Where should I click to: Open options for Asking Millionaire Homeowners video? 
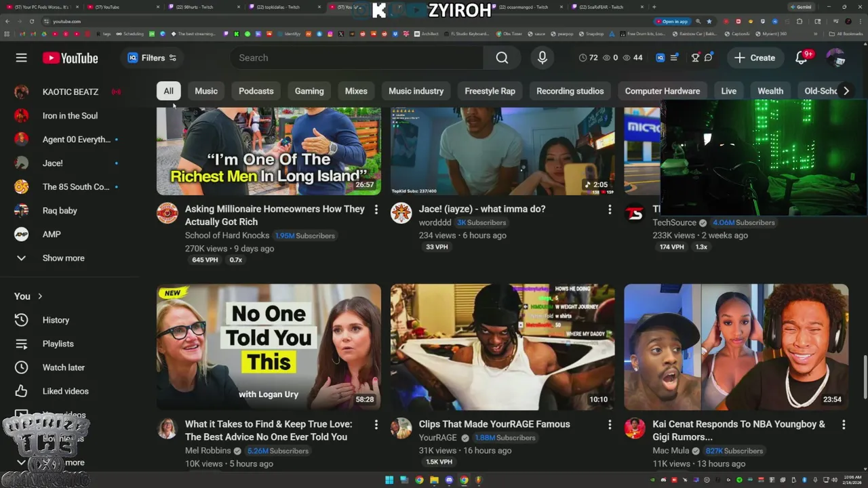coord(376,210)
